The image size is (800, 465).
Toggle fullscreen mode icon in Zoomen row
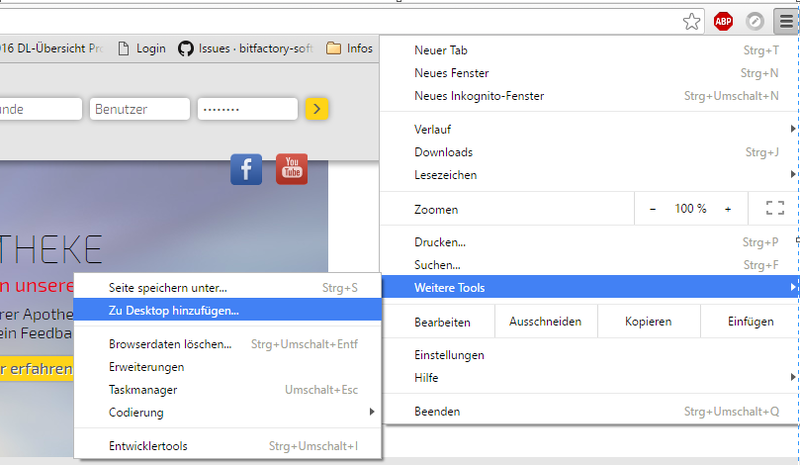pyautogui.click(x=774, y=209)
